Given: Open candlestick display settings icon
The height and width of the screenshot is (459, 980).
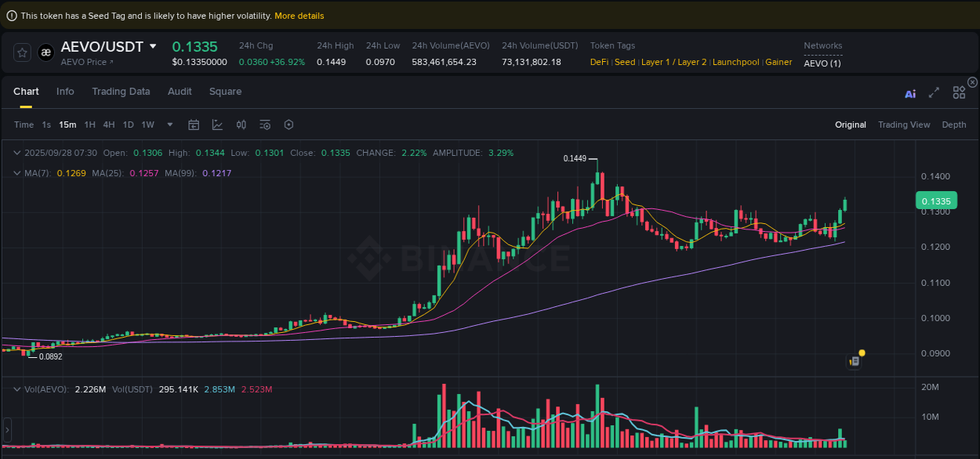Looking at the screenshot, I should (241, 125).
